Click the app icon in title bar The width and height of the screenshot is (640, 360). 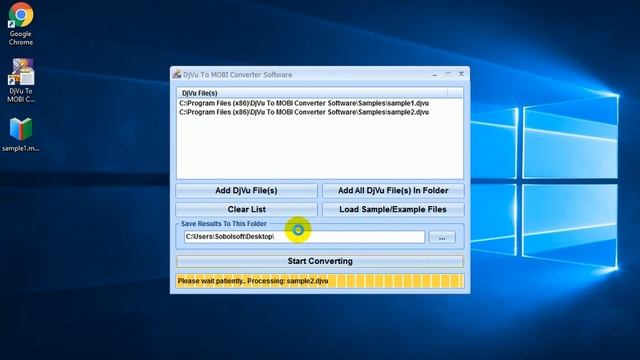[177, 74]
